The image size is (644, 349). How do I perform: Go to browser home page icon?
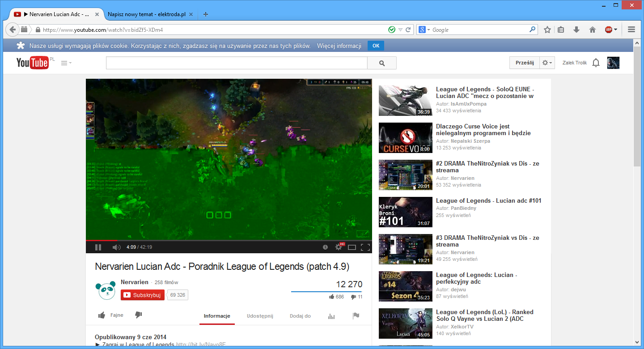pyautogui.click(x=593, y=30)
